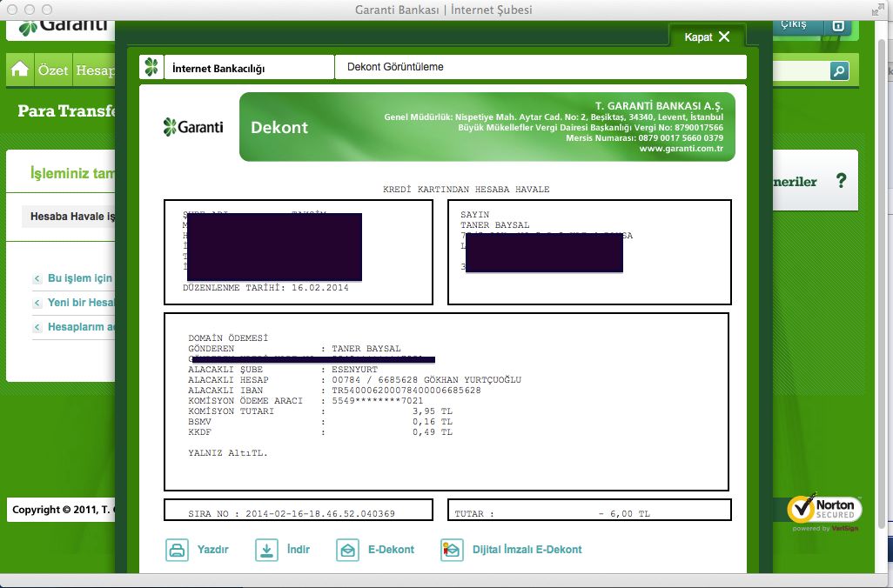Click the 'ALACAKLI ŞUBE : ESENYURT' row
893x588 pixels.
(x=283, y=370)
